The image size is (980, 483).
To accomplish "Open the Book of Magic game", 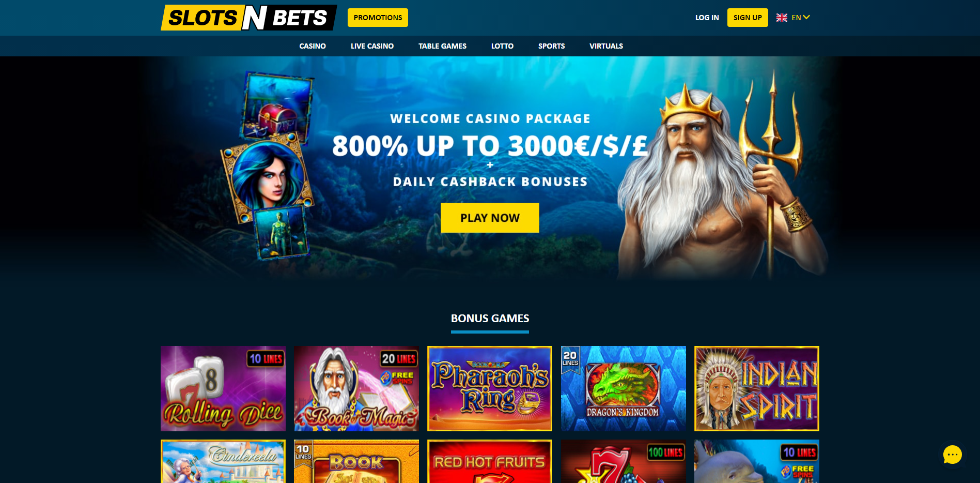I will (356, 388).
